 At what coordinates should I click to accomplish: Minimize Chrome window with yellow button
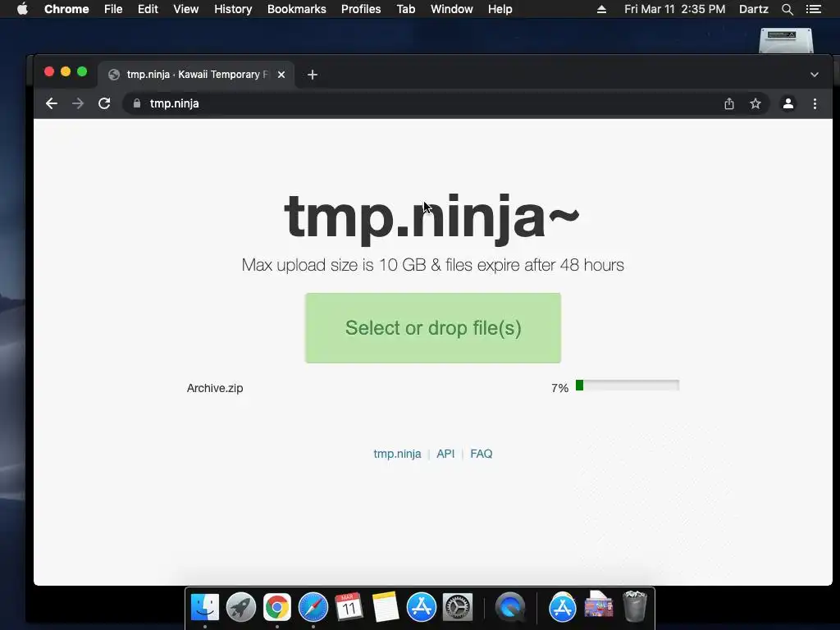[x=66, y=72]
